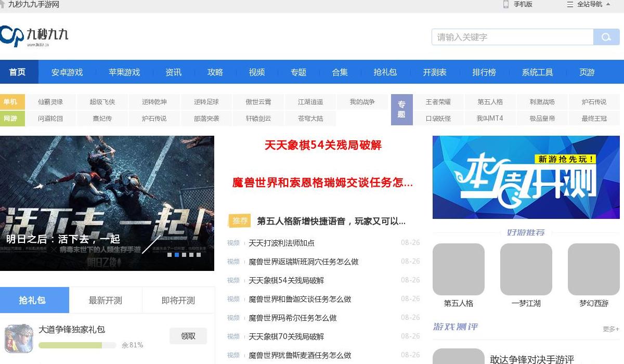624x364 pixels.
Task: Click the 轩辕剑云 game link
Action: coord(258,119)
